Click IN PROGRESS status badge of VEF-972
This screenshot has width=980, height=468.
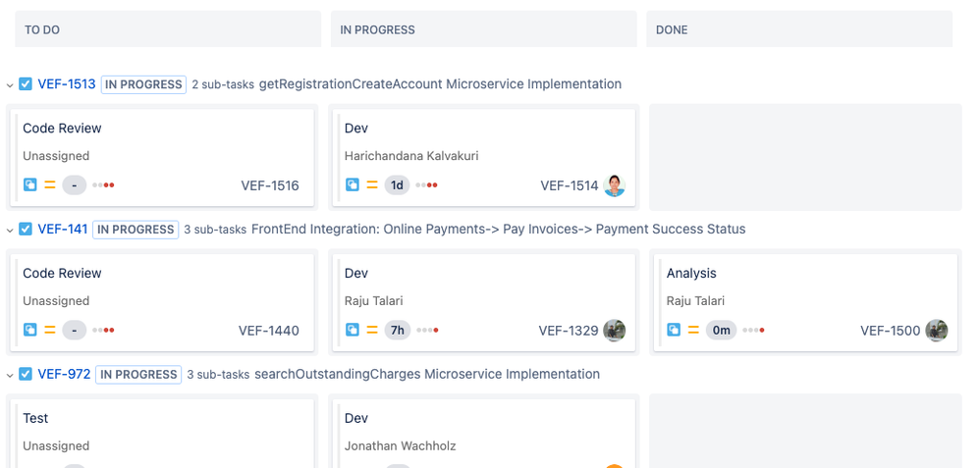138,374
